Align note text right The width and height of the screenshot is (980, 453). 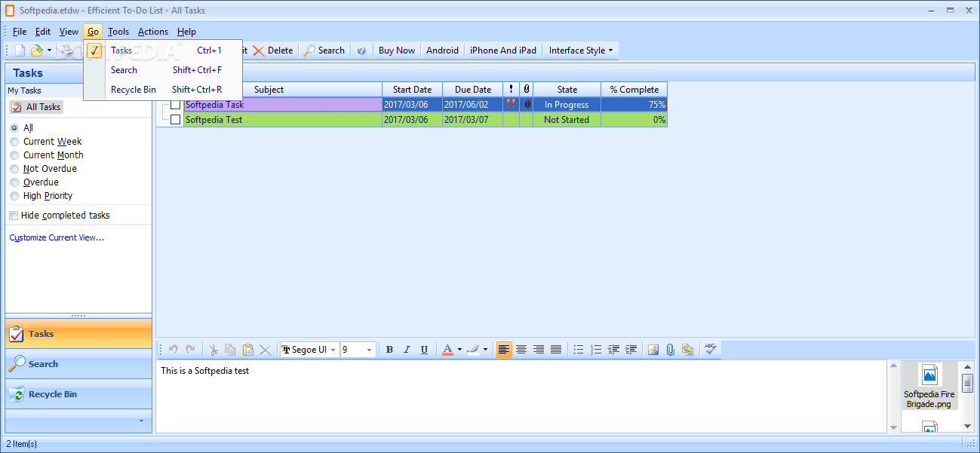[x=539, y=350]
